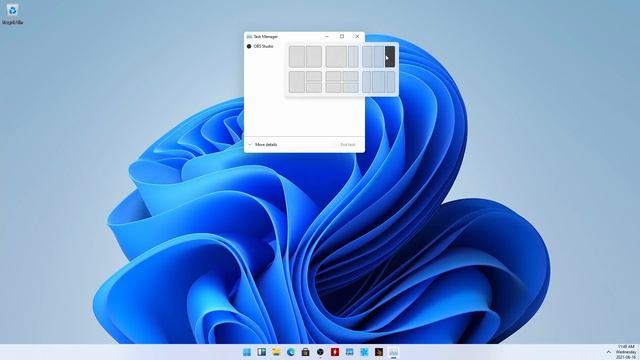Open the Widgets panel from taskbar
The image size is (640, 360).
[262, 352]
